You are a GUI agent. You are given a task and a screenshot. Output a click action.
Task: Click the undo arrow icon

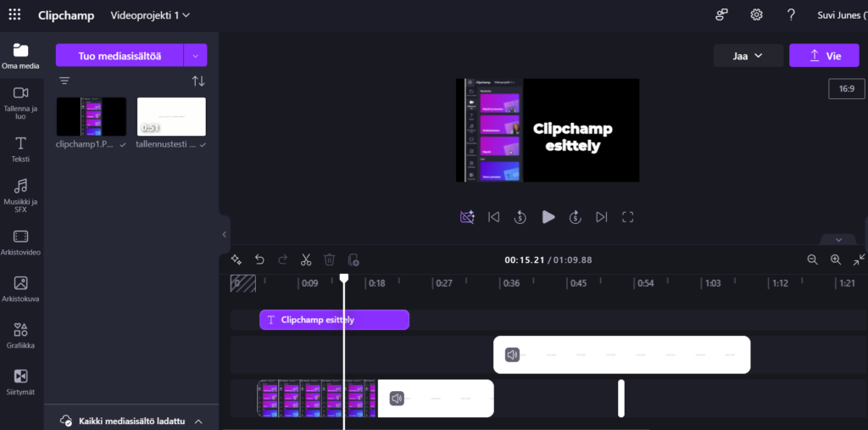tap(260, 260)
